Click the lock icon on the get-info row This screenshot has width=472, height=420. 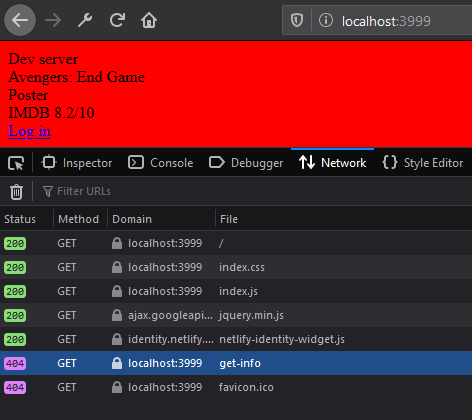[117, 363]
